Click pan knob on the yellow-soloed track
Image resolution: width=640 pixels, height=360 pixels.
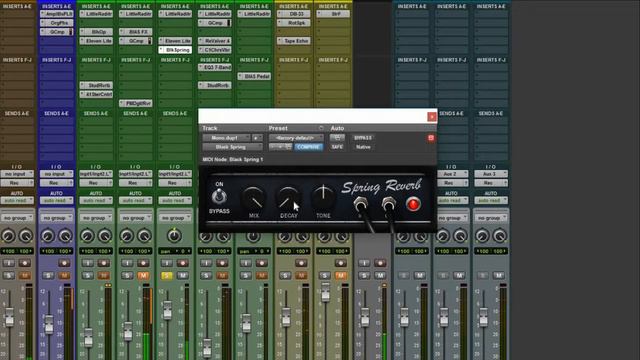[x=174, y=236]
